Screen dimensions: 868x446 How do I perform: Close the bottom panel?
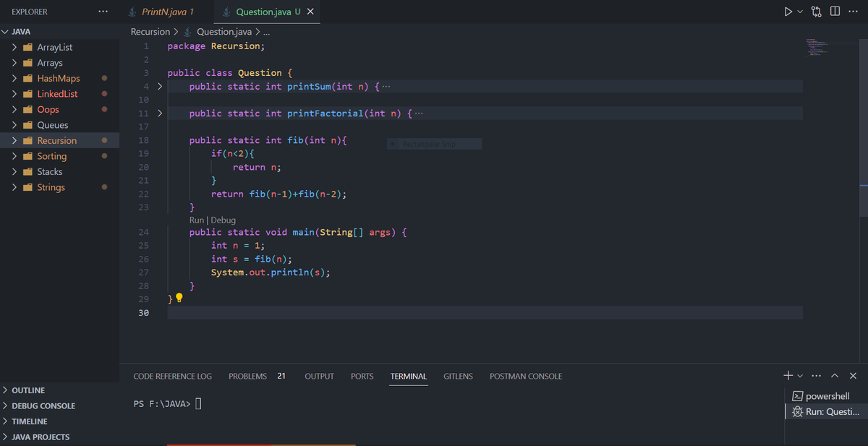click(x=853, y=376)
